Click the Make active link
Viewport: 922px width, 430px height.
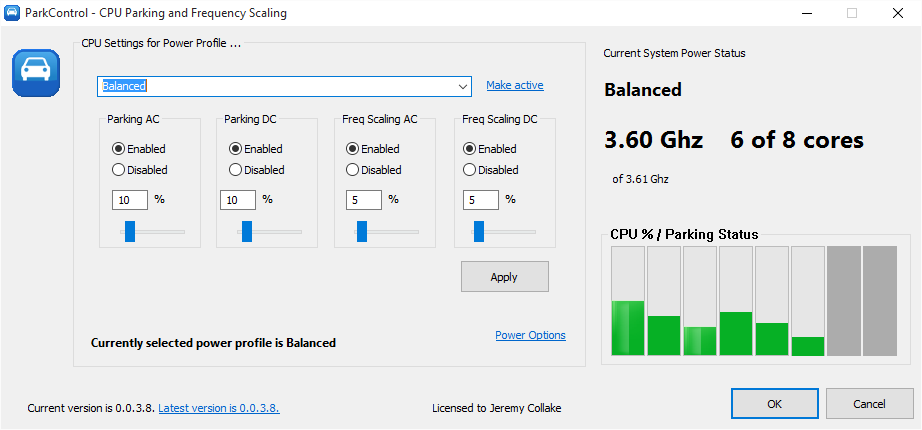point(515,85)
